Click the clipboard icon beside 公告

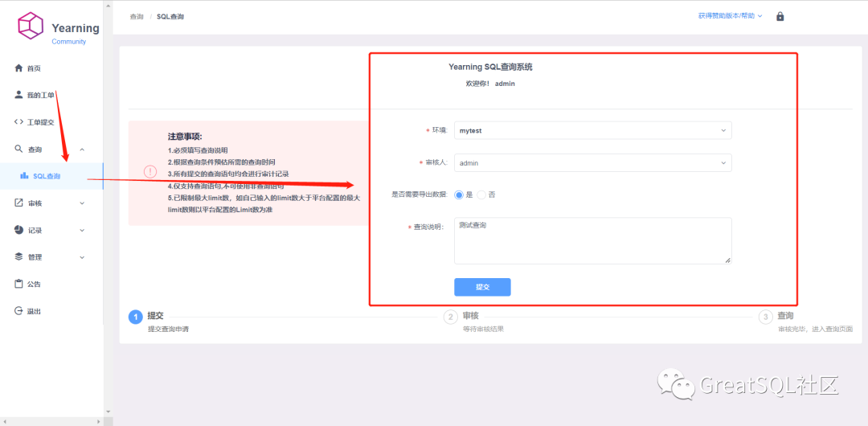click(18, 284)
